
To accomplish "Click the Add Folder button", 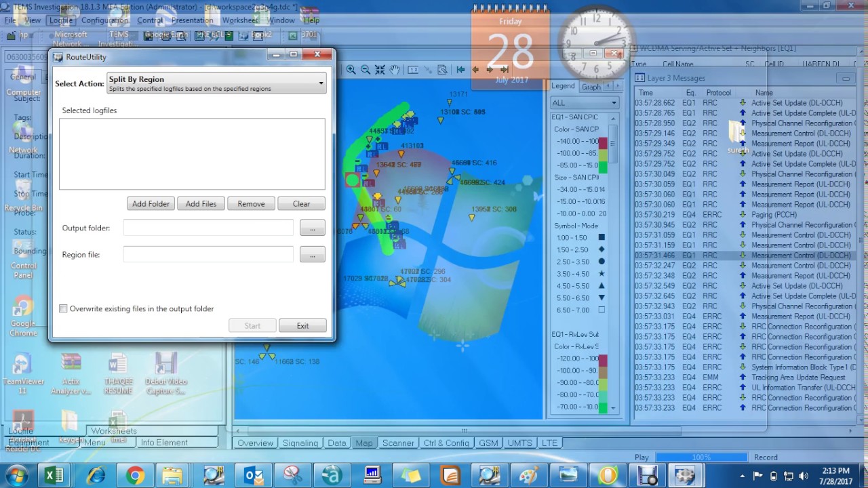I will click(151, 203).
